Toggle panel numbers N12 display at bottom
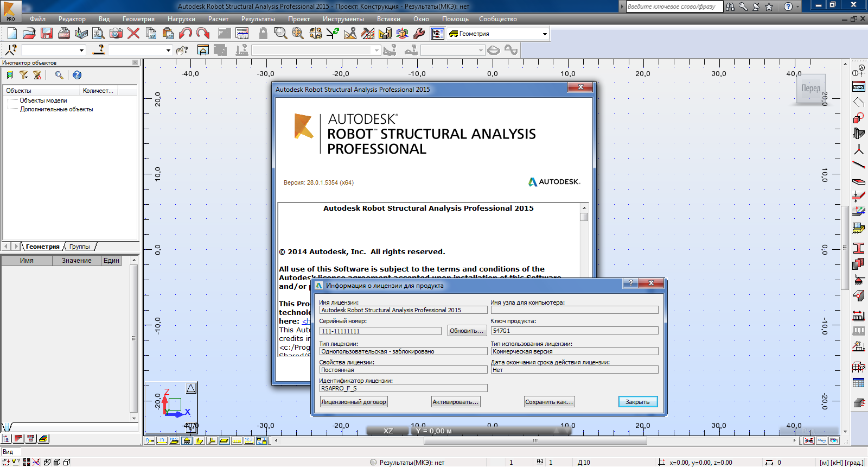868x467 pixels. tap(174, 440)
